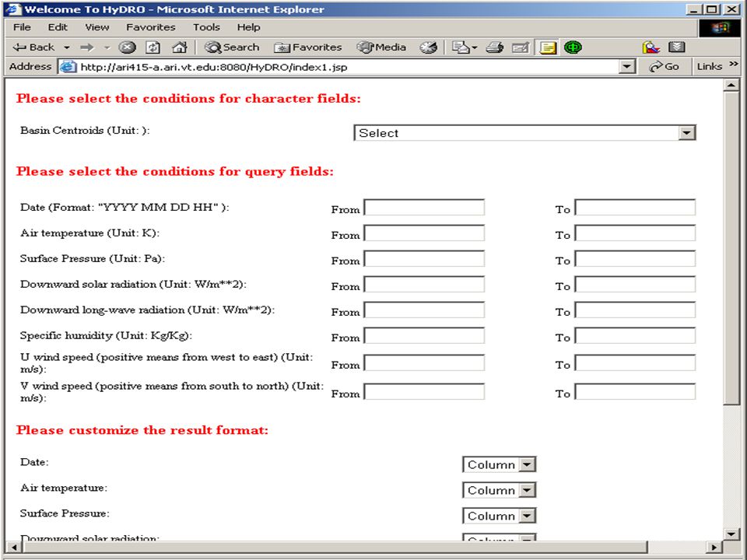Click the Downward solar radiation To field
The height and width of the screenshot is (560, 747).
[x=635, y=285]
